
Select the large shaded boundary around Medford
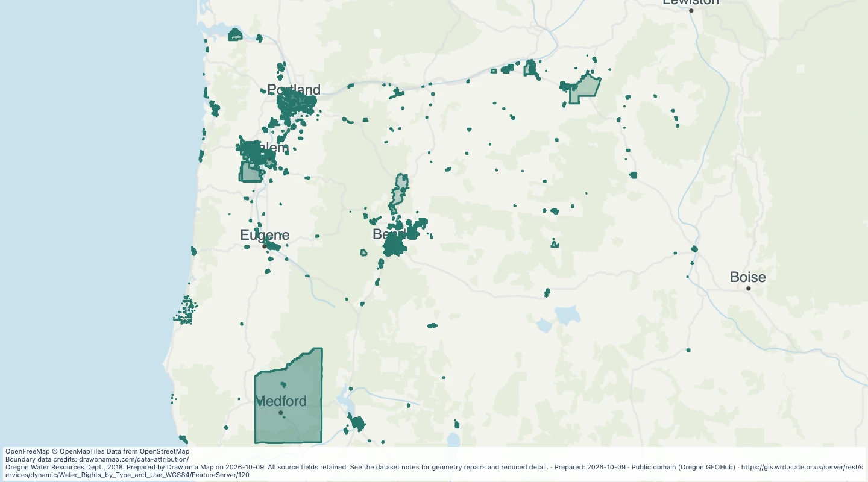(289, 396)
